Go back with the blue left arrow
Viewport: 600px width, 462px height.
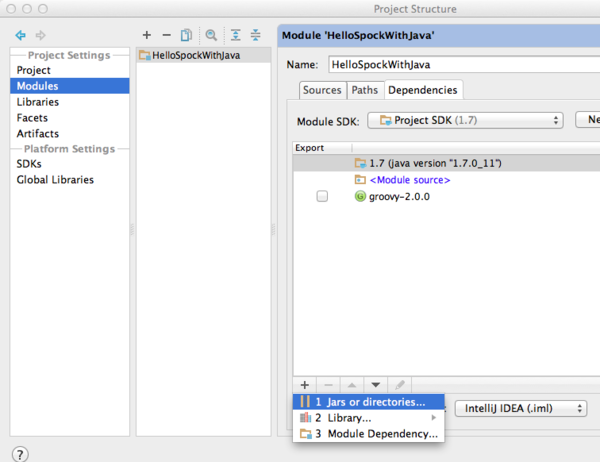point(20,35)
